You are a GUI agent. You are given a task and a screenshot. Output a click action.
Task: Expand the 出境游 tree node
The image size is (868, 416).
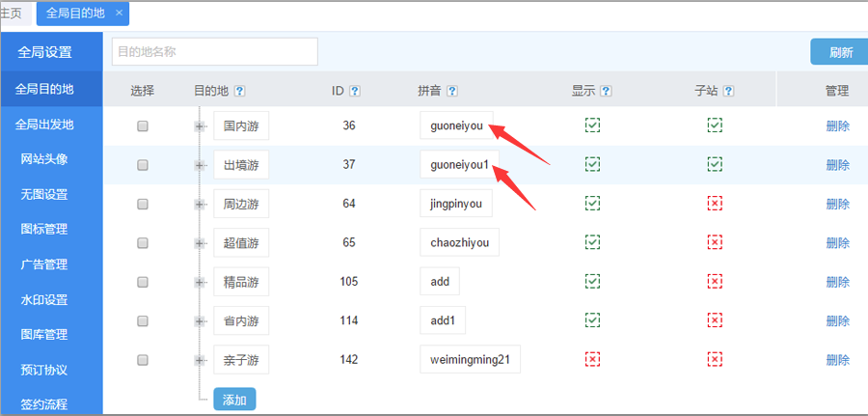coord(200,165)
